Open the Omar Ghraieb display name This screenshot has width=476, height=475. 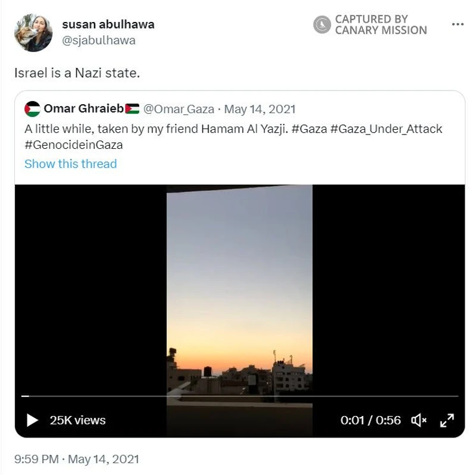[84, 109]
